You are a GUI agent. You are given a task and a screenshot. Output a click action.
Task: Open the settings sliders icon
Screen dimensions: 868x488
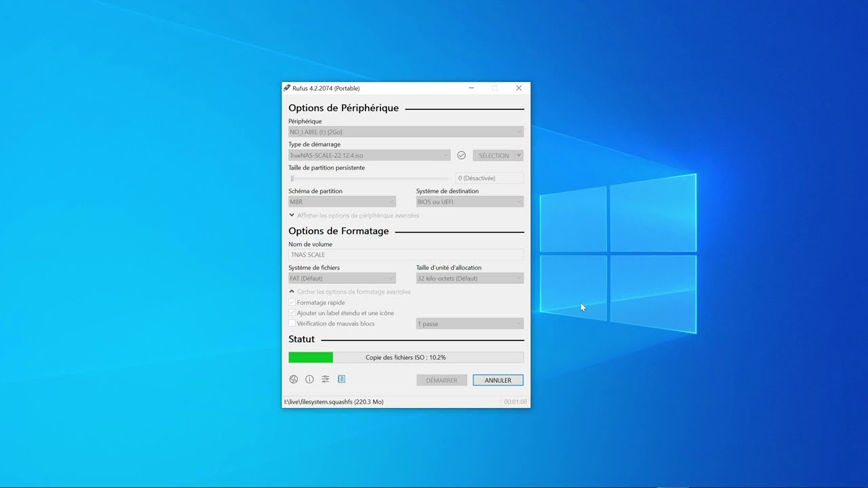pos(325,380)
